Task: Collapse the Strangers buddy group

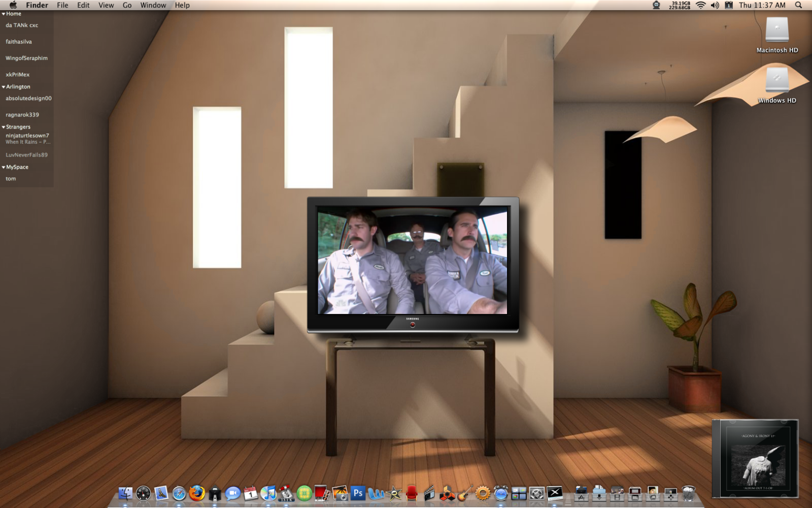Action: point(4,127)
